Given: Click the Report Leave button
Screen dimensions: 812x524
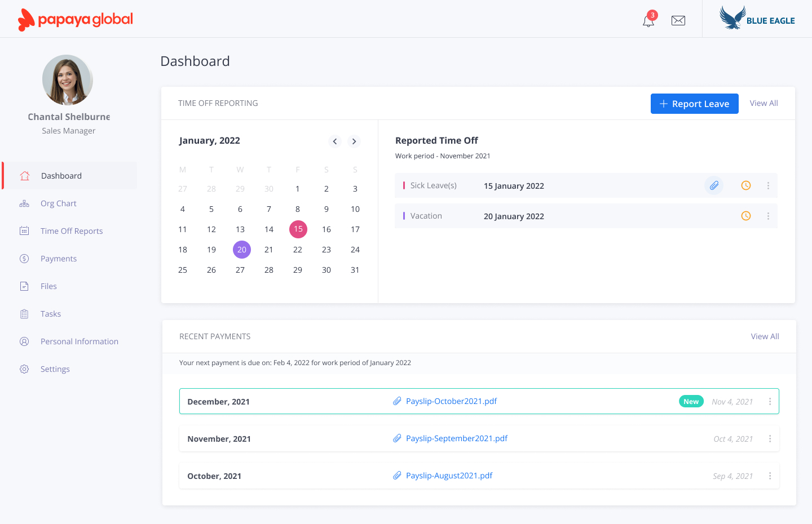Looking at the screenshot, I should point(694,104).
